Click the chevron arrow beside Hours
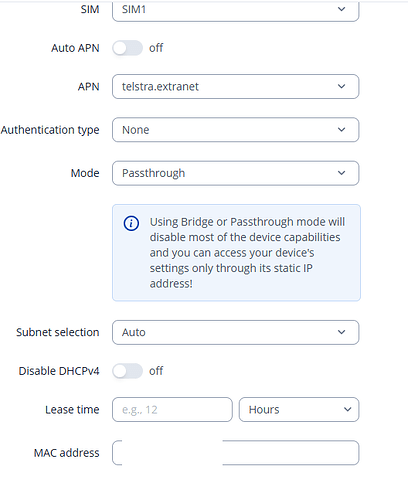Screen dimensions: 408x500 pyautogui.click(x=348, y=409)
